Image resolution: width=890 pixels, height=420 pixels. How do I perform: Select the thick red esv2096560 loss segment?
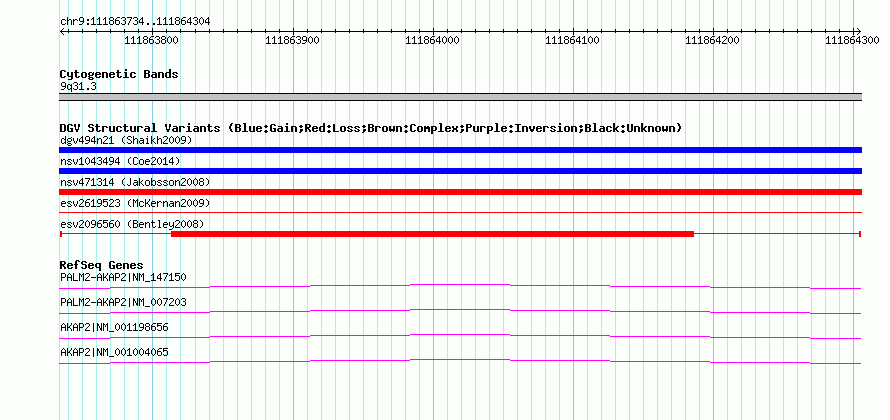pyautogui.click(x=433, y=234)
